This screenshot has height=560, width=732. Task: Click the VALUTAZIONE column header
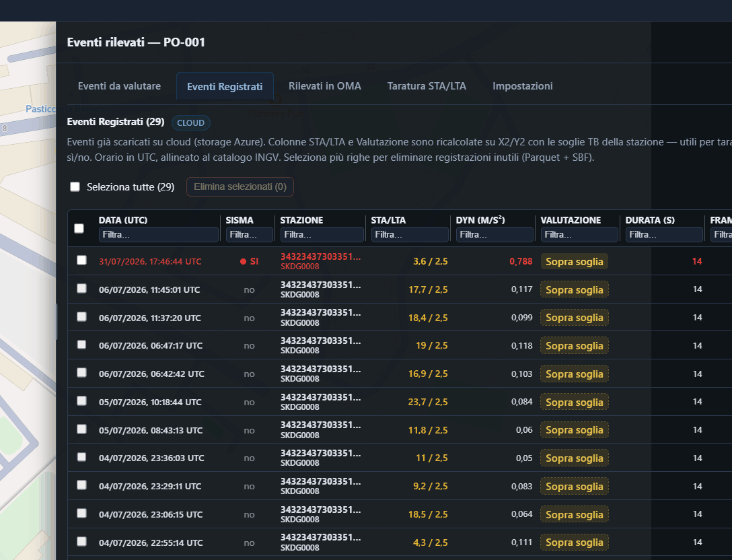click(x=571, y=220)
